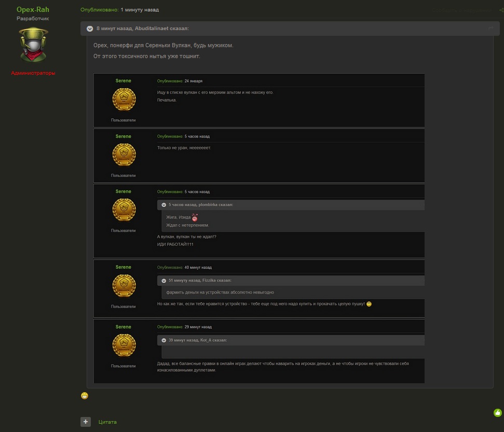Screen dimensions: 504x432
Task: Open Opex-Rah user profile name
Action: click(33, 10)
